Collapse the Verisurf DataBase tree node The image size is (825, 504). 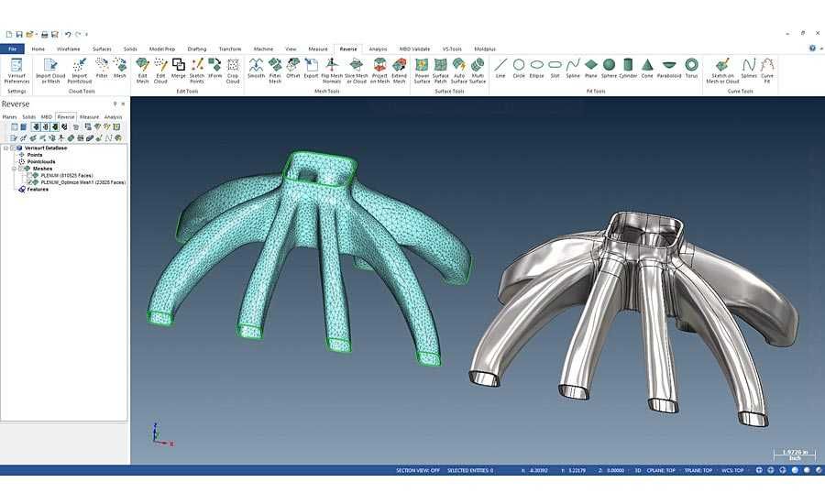(5, 148)
